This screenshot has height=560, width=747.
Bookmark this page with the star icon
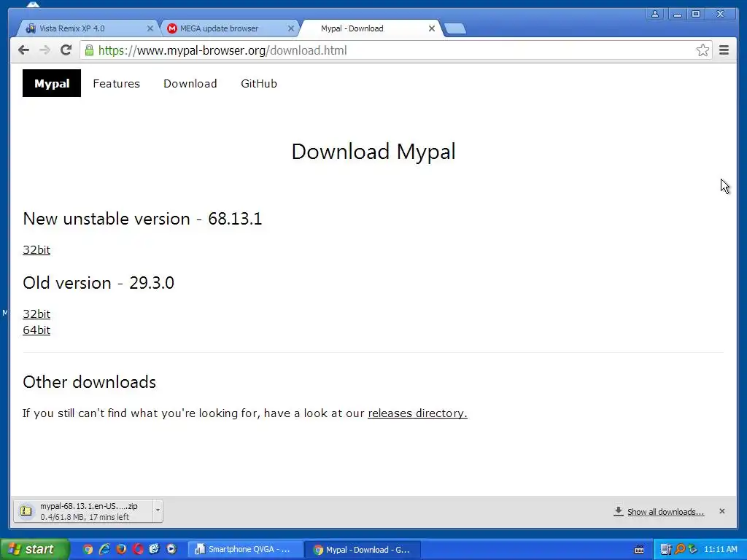[703, 50]
